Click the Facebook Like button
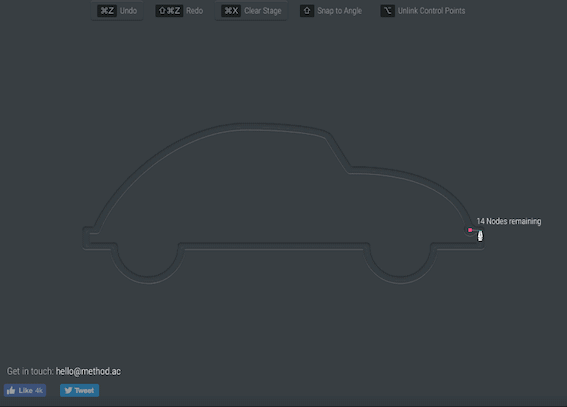 coord(25,390)
